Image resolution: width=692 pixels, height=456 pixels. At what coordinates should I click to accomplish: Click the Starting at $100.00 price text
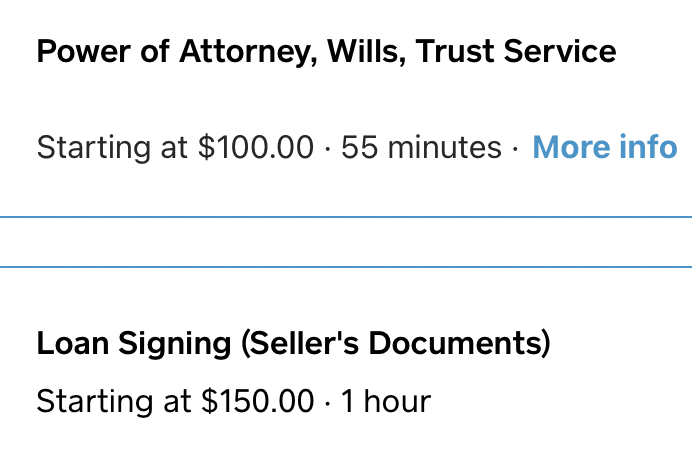[175, 148]
